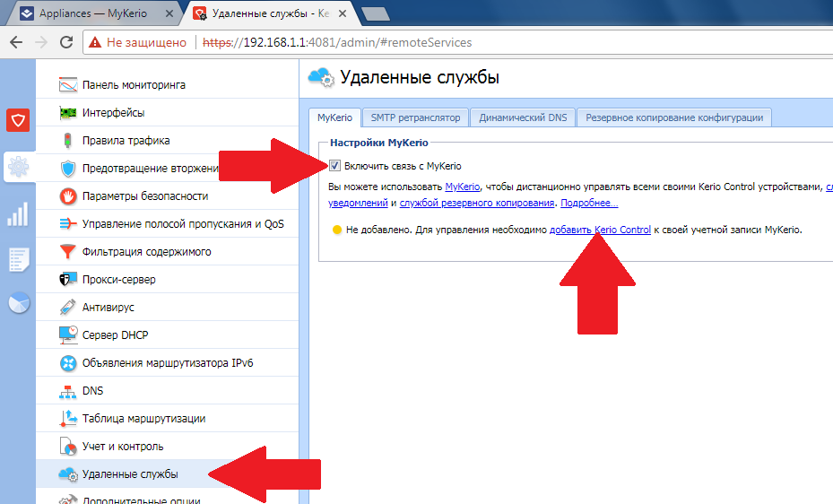833x504 pixels.
Task: Click the Фильтрация содержимого funnel icon
Action: [68, 251]
